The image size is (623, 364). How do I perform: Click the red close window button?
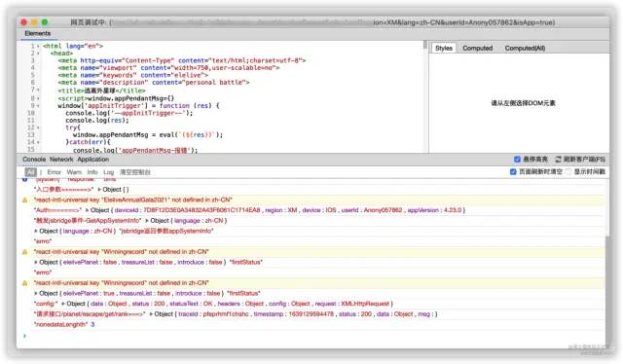coord(23,22)
